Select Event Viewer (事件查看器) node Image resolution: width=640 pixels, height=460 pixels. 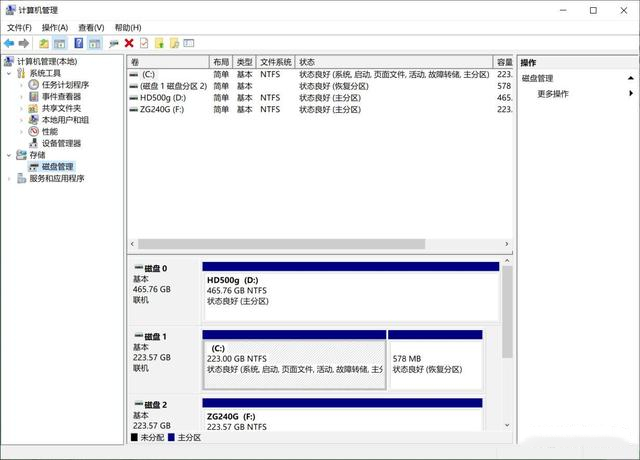[x=61, y=97]
